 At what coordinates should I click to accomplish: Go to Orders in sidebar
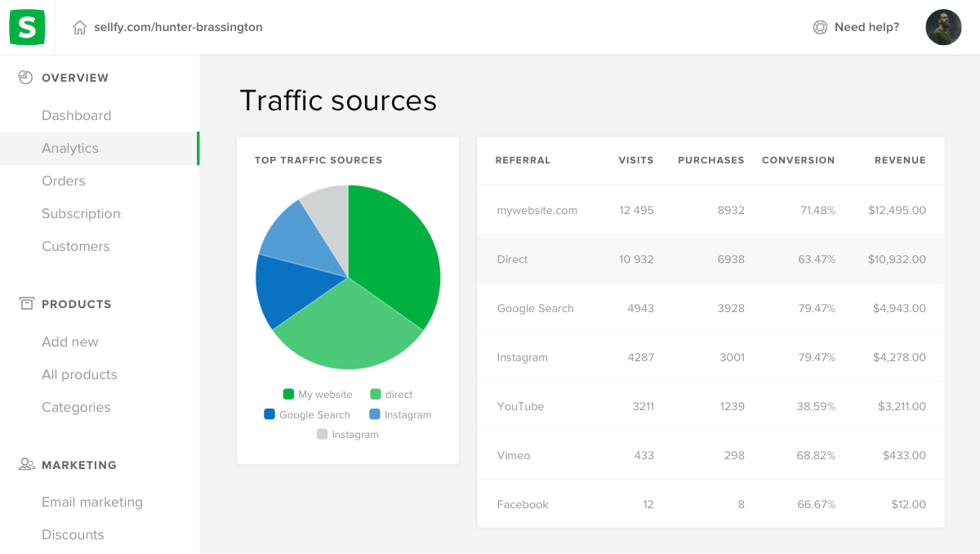64,181
